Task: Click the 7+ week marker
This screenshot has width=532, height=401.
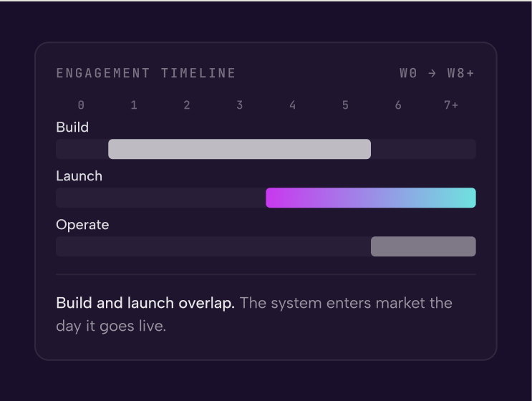Action: (x=451, y=105)
